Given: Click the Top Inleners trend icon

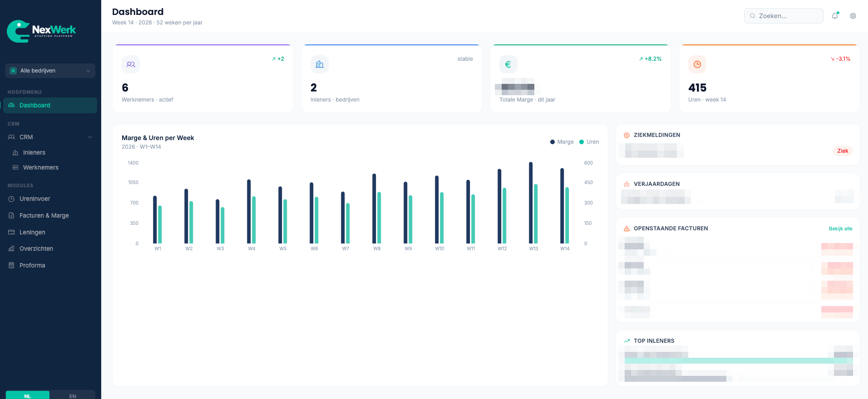Looking at the screenshot, I should [627, 341].
